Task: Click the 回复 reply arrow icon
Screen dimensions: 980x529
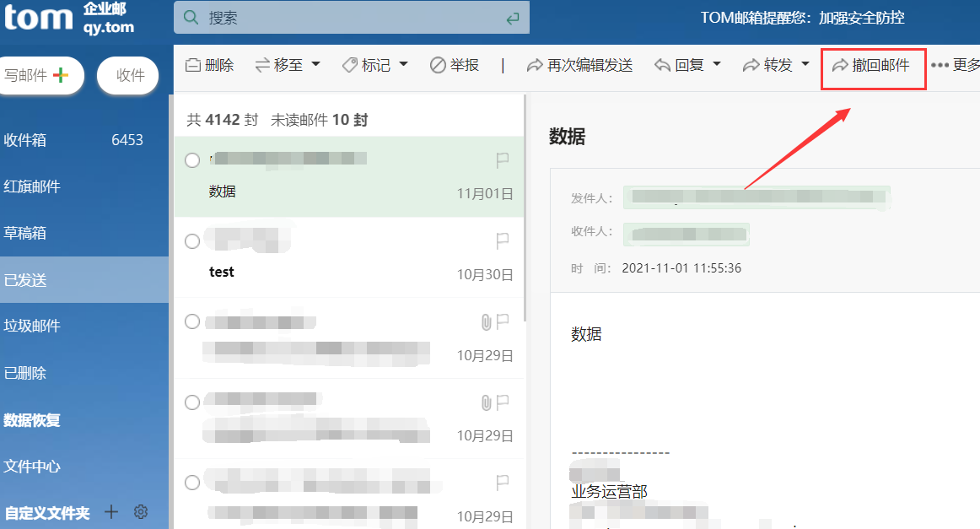Action: pos(663,65)
